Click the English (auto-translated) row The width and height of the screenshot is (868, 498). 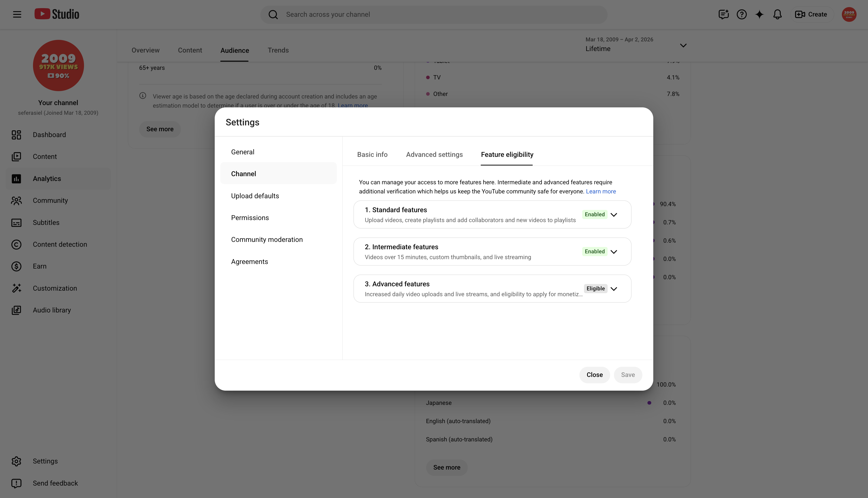click(x=551, y=421)
